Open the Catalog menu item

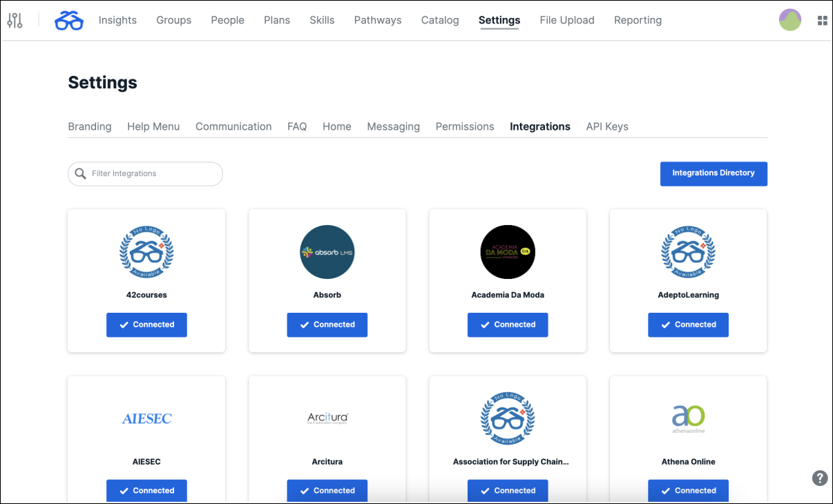(439, 20)
